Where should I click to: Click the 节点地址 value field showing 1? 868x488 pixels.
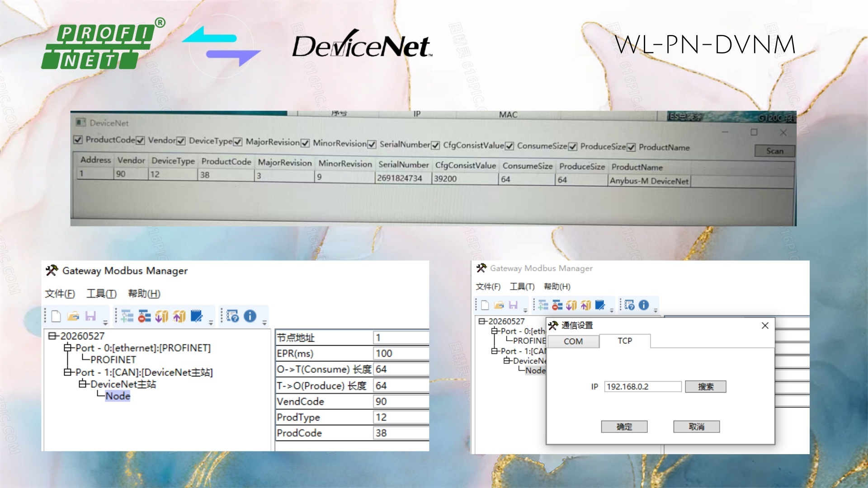(401, 338)
